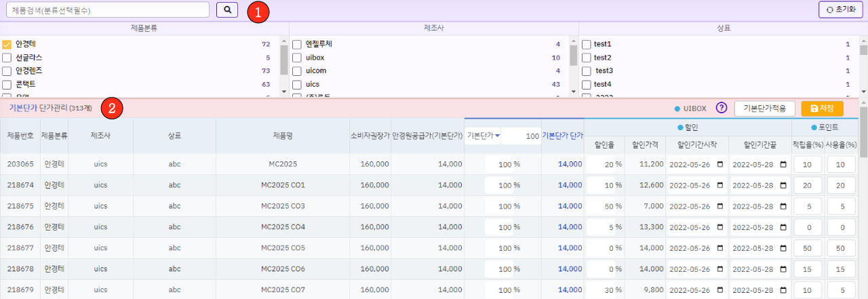The height and width of the screenshot is (299, 868).
Task: Click the orange 저장 save button
Action: click(x=822, y=108)
